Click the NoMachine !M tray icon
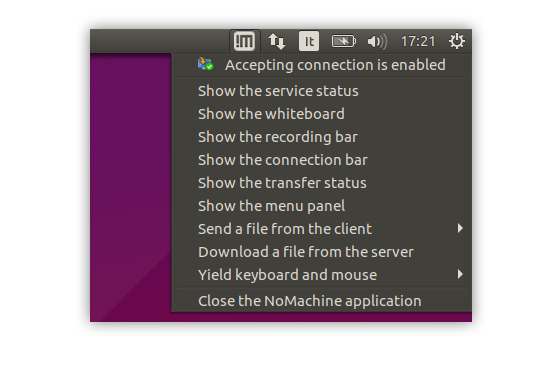 (x=244, y=42)
